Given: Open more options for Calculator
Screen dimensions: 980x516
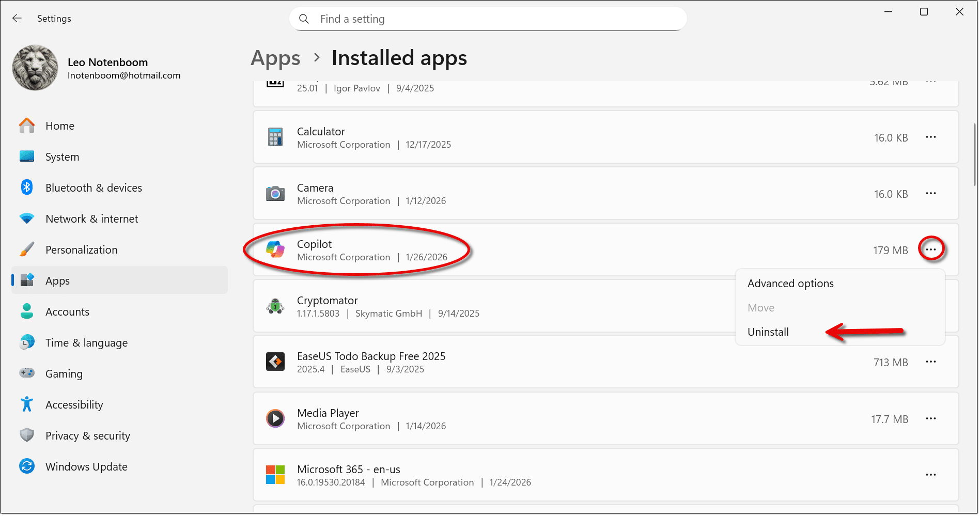Looking at the screenshot, I should (930, 137).
